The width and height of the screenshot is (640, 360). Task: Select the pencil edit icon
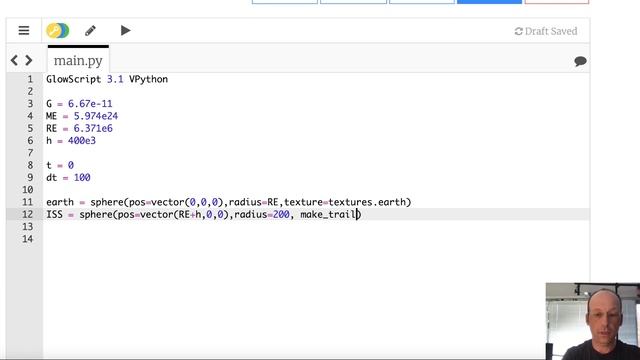click(90, 31)
